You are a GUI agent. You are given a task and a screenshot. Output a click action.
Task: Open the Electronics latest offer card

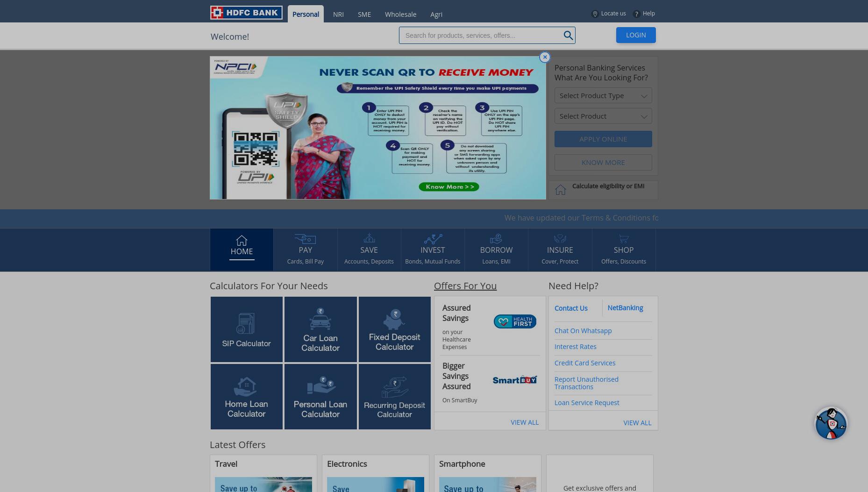tap(376, 473)
